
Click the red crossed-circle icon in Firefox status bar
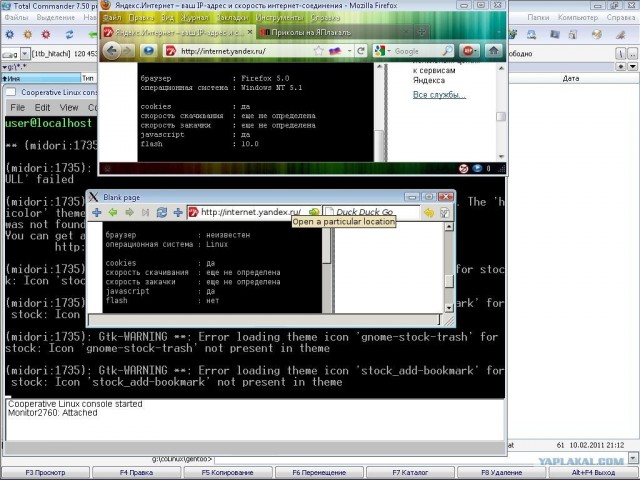pyautogui.click(x=463, y=169)
